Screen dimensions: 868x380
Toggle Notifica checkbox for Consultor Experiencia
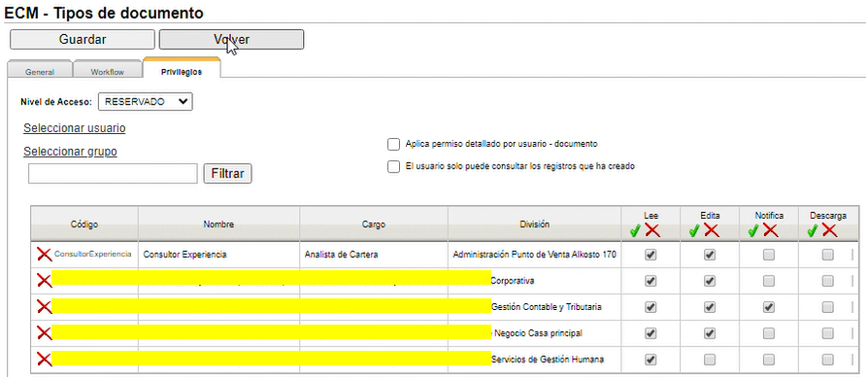pyautogui.click(x=768, y=255)
